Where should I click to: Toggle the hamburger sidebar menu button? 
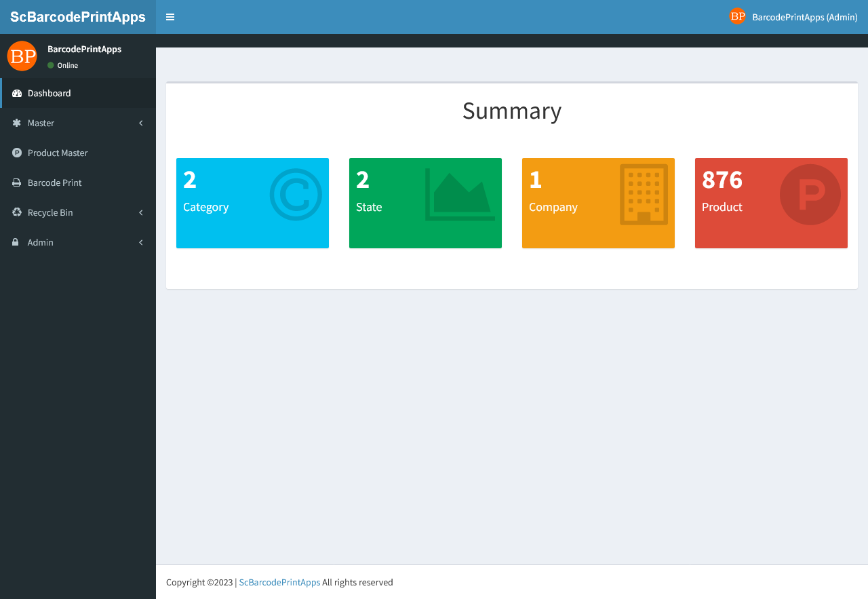[x=170, y=17]
